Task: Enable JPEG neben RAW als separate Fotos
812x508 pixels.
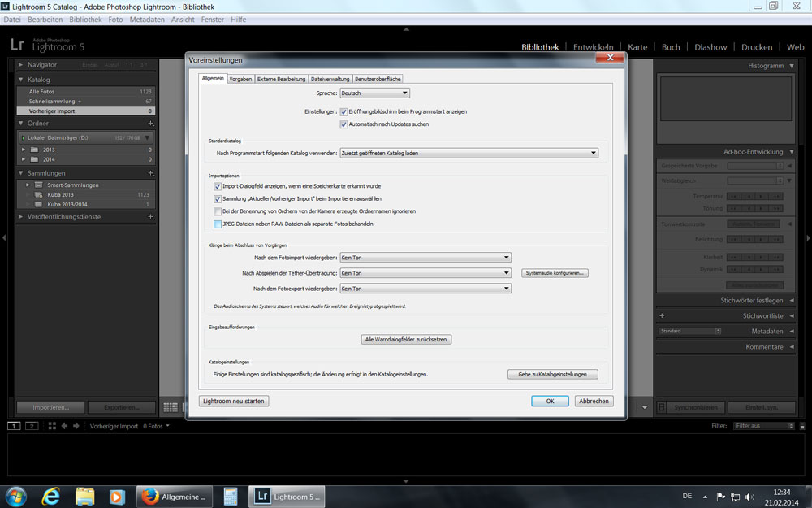Action: pyautogui.click(x=218, y=224)
